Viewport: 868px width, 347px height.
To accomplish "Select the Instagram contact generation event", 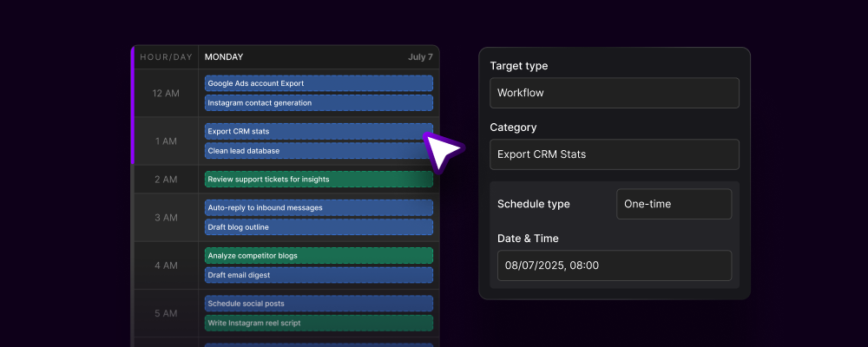I will tap(319, 103).
